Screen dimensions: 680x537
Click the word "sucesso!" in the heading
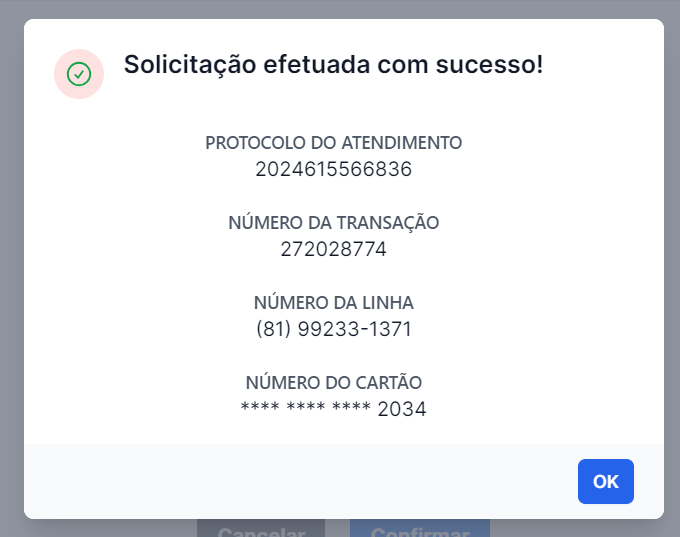pos(489,65)
